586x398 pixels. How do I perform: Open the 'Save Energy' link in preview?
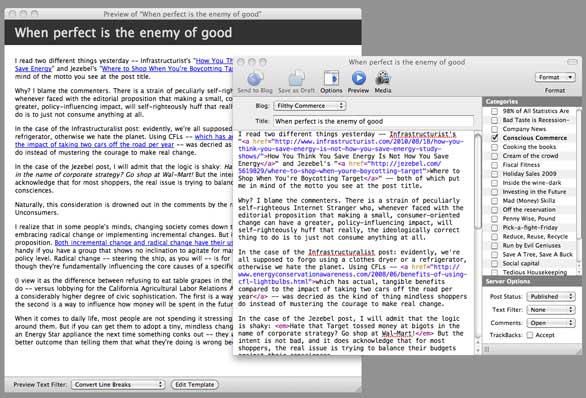click(33, 69)
